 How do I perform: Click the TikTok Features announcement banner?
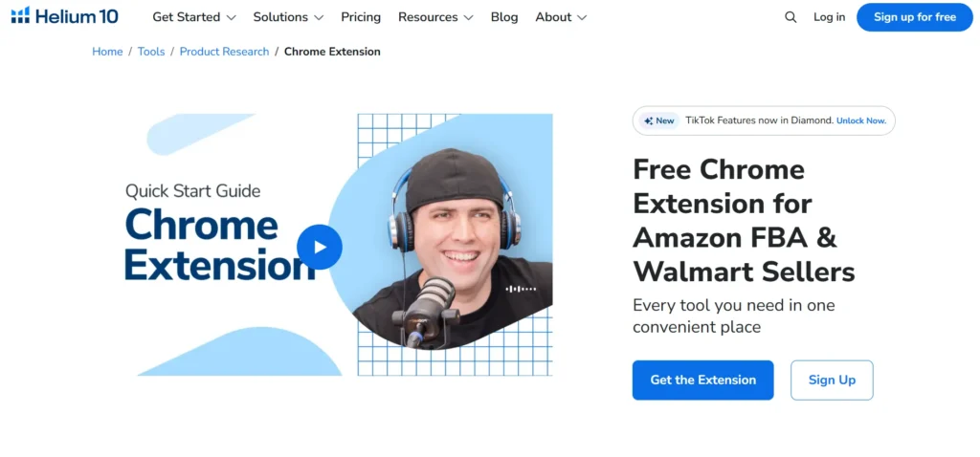[764, 120]
